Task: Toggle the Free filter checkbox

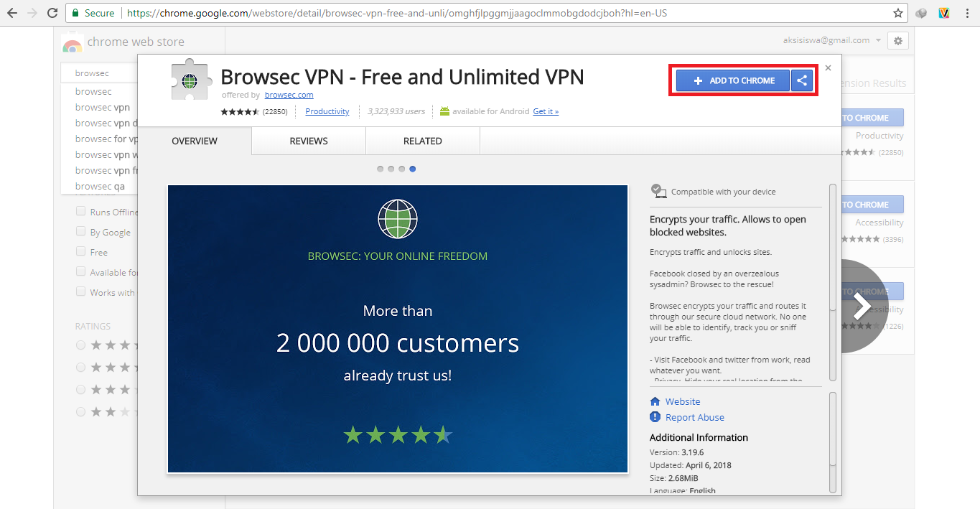Action: pos(81,252)
